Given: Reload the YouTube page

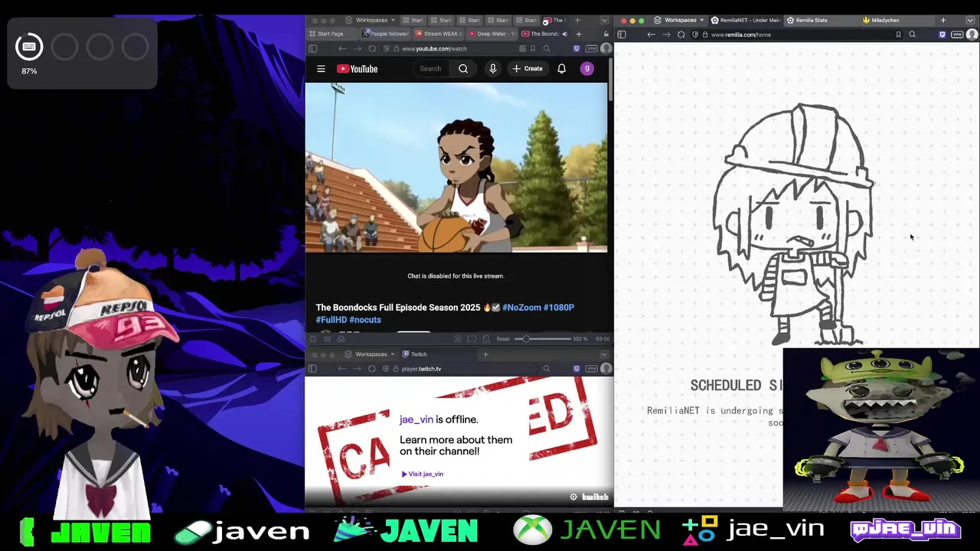Looking at the screenshot, I should pyautogui.click(x=372, y=48).
